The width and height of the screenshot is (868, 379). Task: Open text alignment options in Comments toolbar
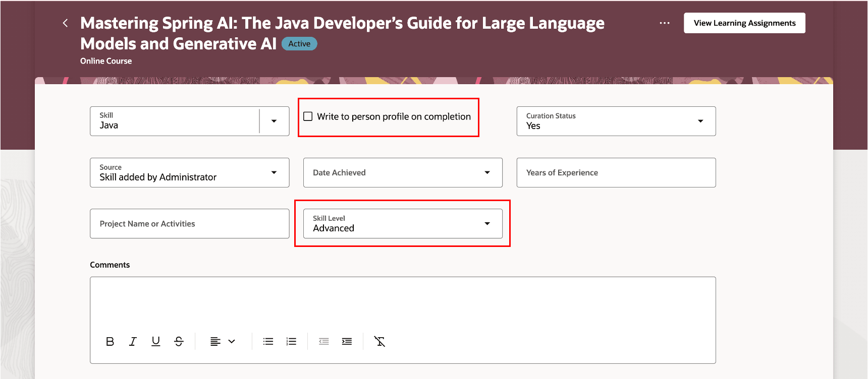[223, 342]
